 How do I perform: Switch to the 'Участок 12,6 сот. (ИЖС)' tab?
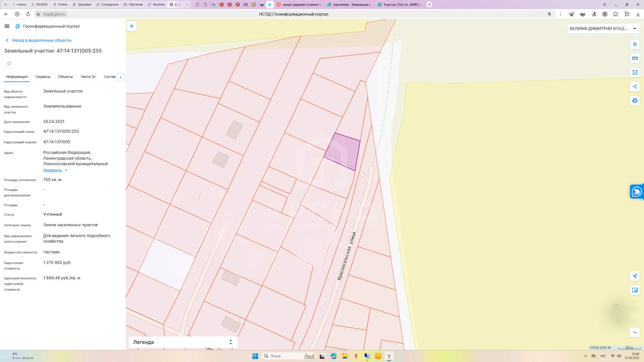pyautogui.click(x=400, y=4)
